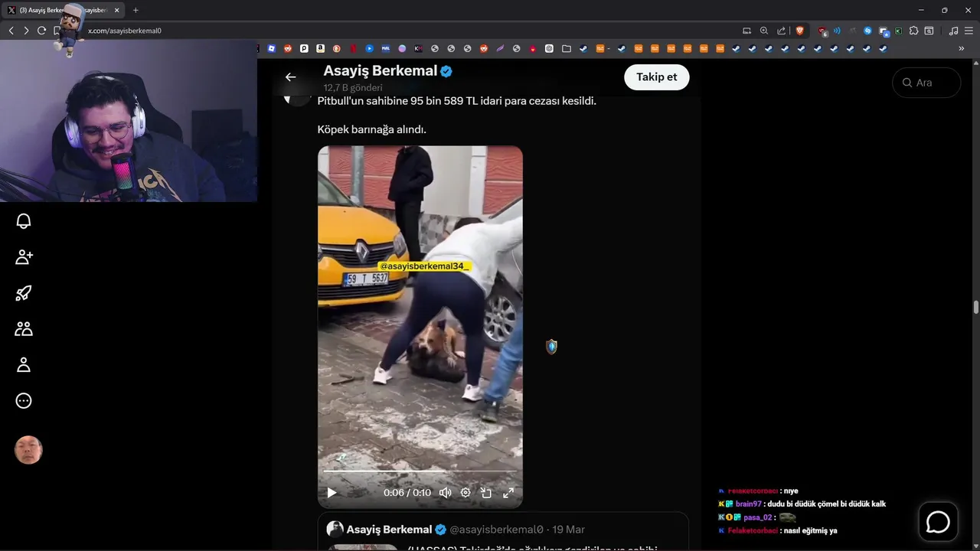Click the page vertical scrollbar thumb

[x=975, y=308]
